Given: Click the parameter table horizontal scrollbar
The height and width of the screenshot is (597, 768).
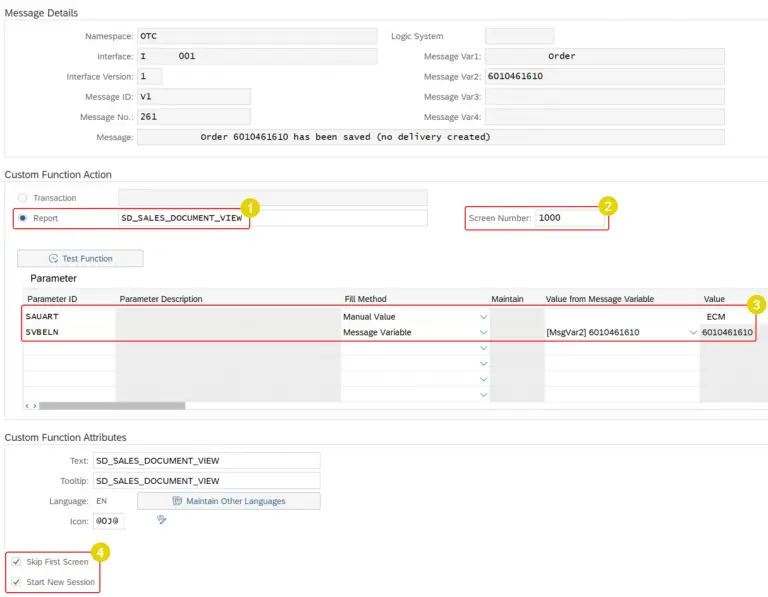Looking at the screenshot, I should click(111, 406).
